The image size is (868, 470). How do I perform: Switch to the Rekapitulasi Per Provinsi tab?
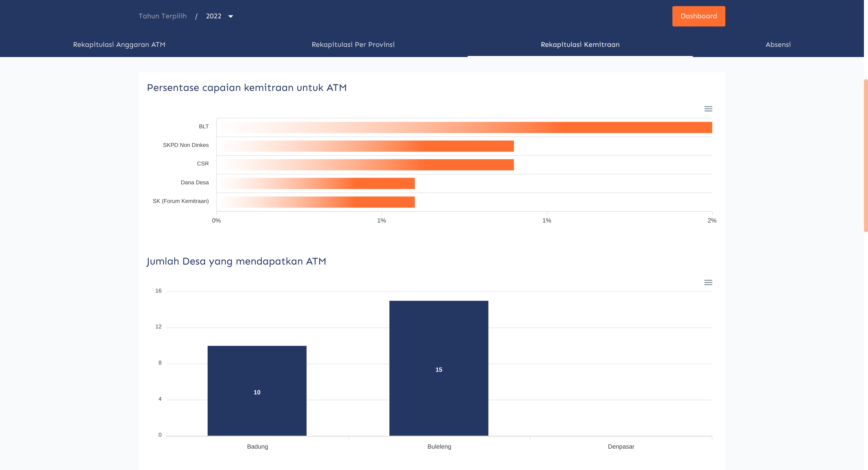[x=353, y=45]
